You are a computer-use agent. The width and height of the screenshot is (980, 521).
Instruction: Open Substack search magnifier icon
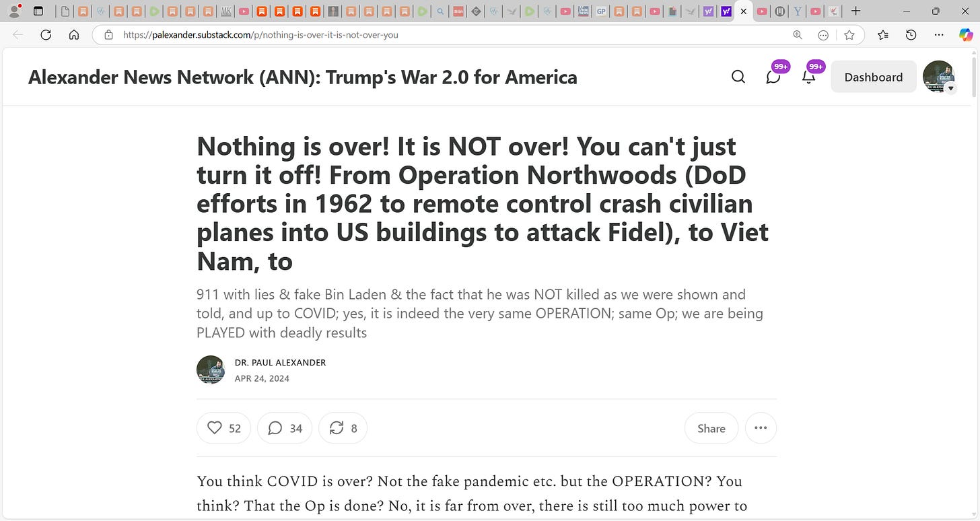738,77
